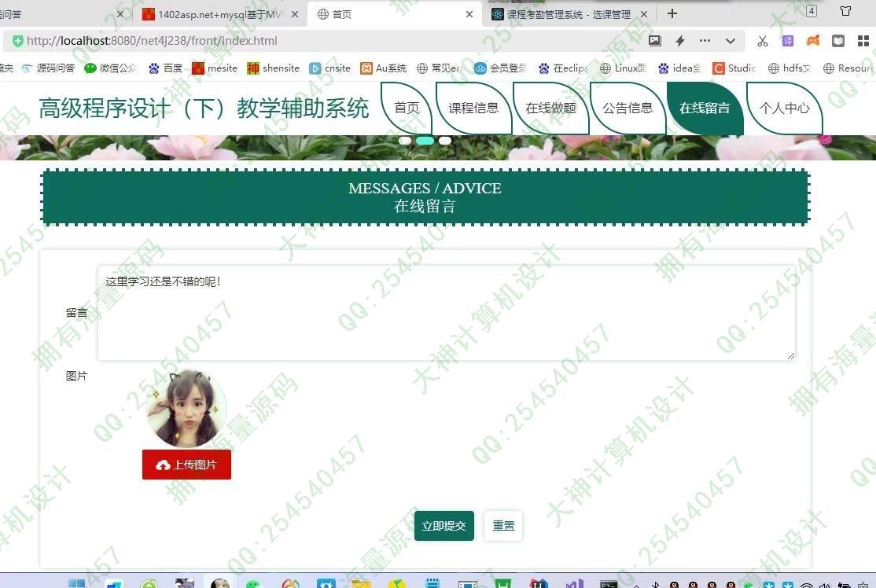The width and height of the screenshot is (876, 588).
Task: Go to 首页 in site navigation
Action: pyautogui.click(x=407, y=108)
